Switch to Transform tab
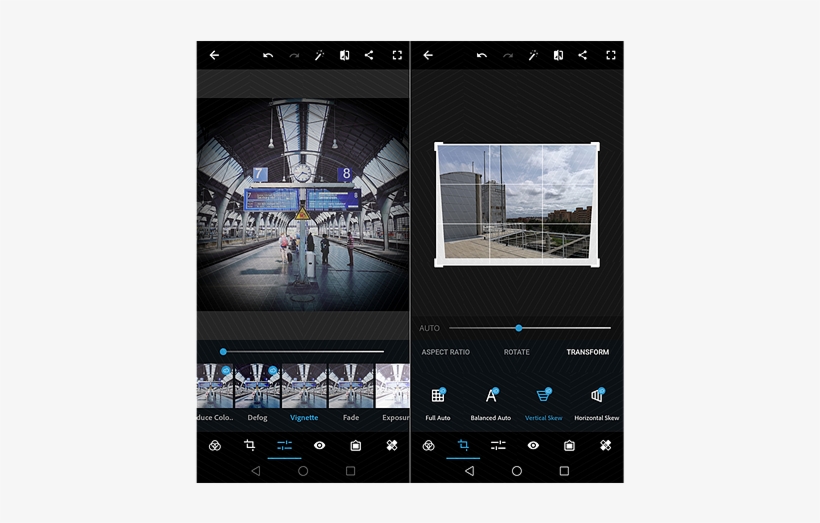The image size is (820, 523). coord(588,352)
